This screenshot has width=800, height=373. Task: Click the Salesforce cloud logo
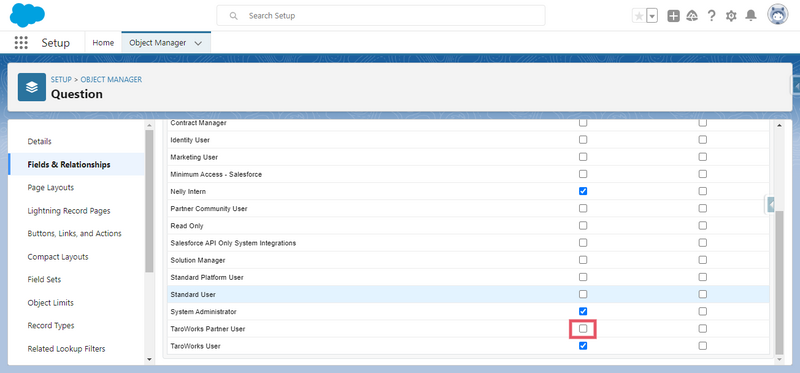coord(27,15)
